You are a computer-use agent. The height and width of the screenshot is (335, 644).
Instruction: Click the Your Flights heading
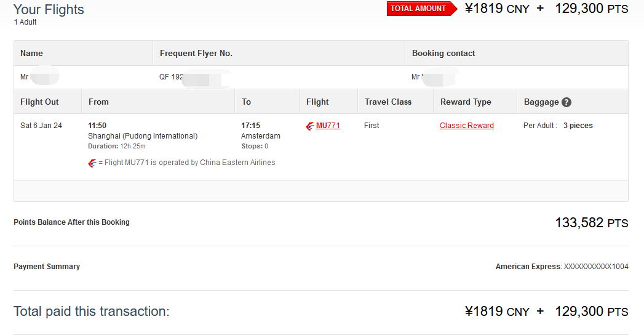tap(49, 10)
